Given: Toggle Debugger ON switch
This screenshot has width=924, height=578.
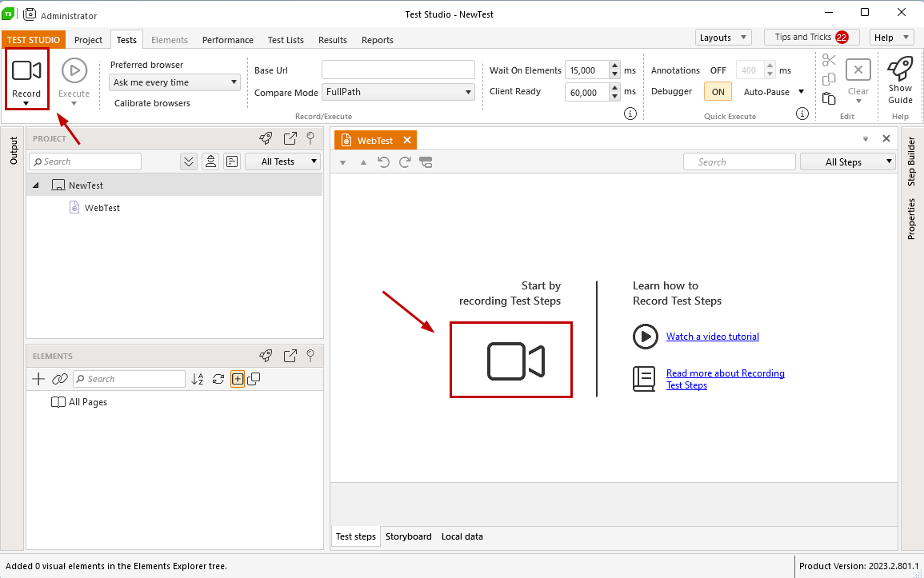Looking at the screenshot, I should click(718, 92).
